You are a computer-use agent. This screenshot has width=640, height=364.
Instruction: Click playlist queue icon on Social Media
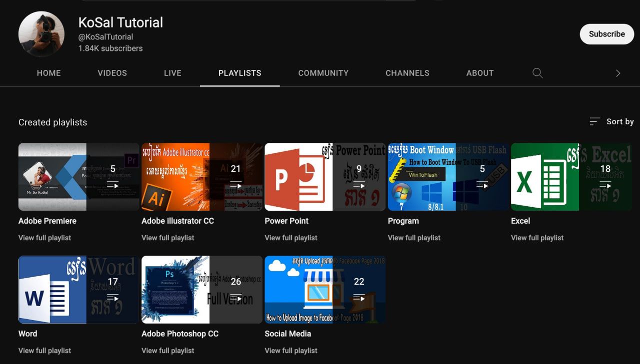[x=359, y=298]
